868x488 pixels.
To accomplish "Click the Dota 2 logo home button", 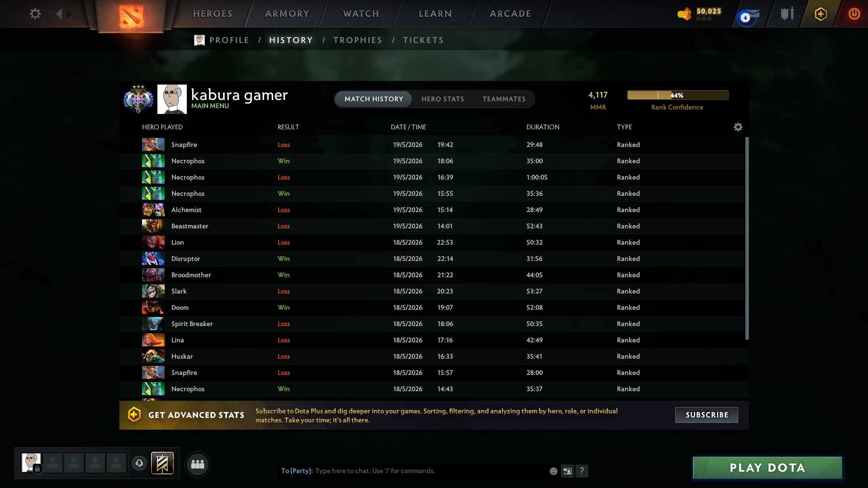I will (x=131, y=16).
